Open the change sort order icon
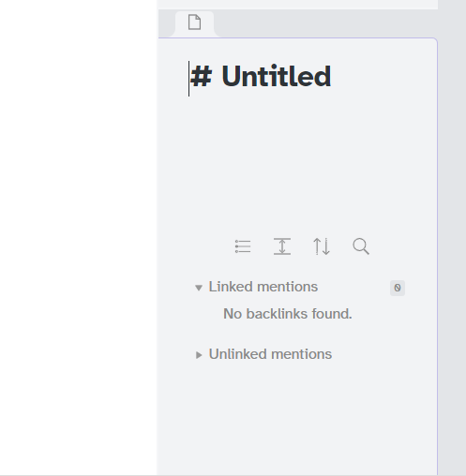The height and width of the screenshot is (476, 466). pos(322,246)
